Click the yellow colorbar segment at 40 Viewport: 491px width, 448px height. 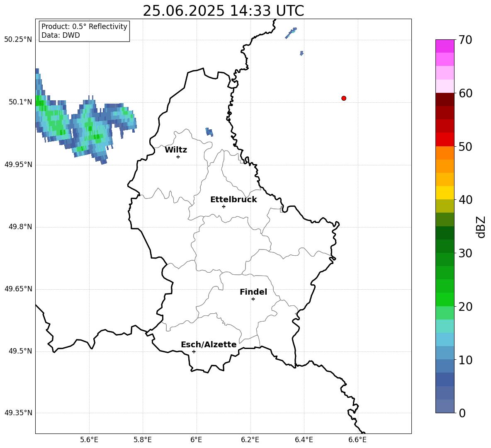[x=445, y=193]
